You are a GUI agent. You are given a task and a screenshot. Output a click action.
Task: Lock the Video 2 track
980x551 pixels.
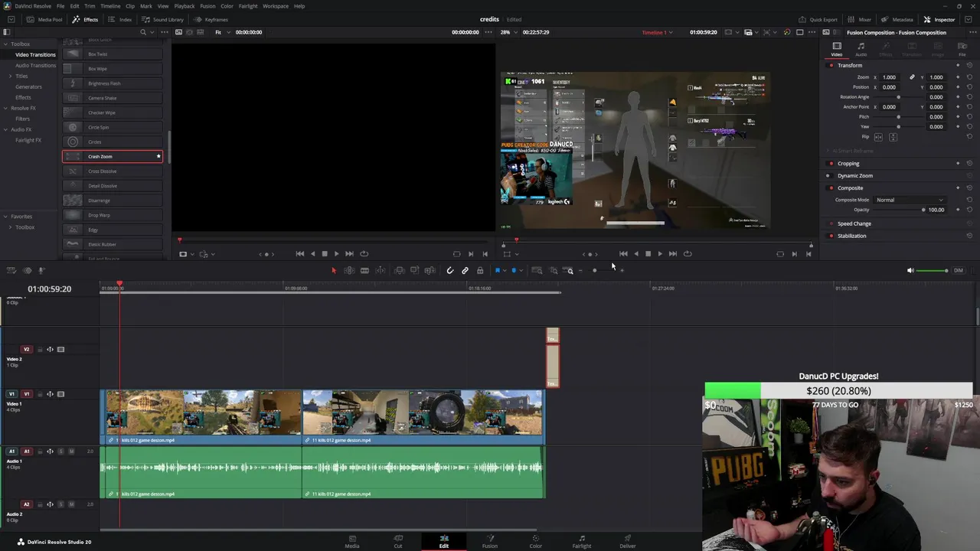[39, 350]
